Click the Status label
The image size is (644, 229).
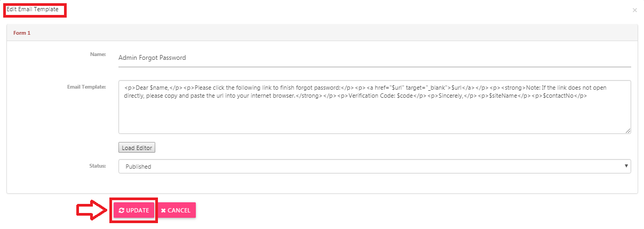97,166
